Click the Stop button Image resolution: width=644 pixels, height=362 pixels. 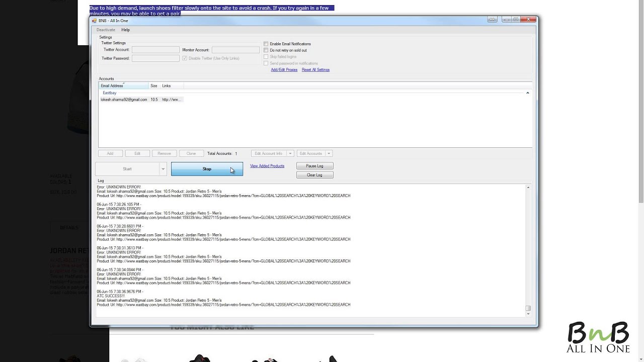207,169
